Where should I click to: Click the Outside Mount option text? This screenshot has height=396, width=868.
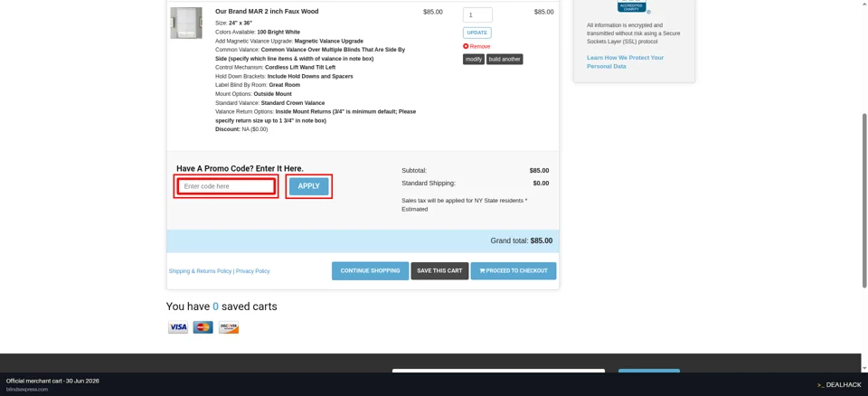(x=272, y=94)
